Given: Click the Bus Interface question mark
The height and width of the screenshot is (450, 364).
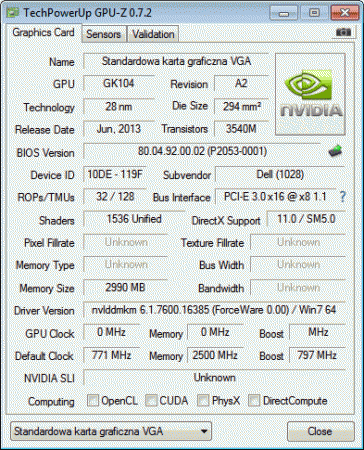Looking at the screenshot, I should tap(342, 197).
